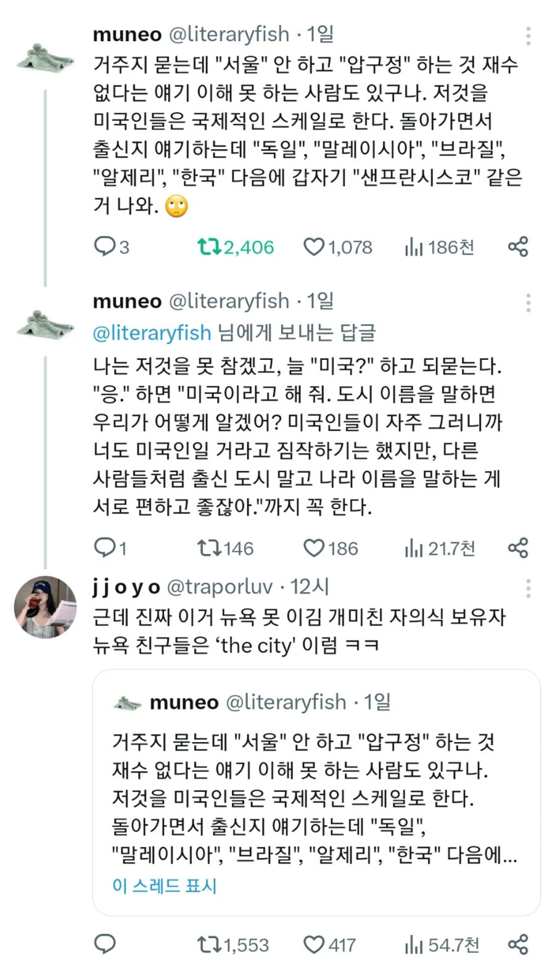This screenshot has height=980, width=555.
Task: Open more options on muneo's second tweet
Action: 528,302
